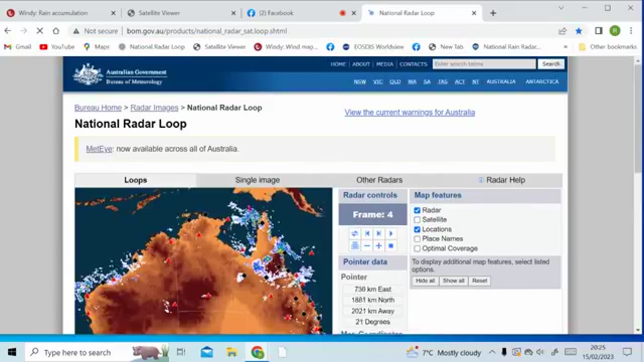644x362 pixels.
Task: Open the tab search dropdown arrow
Action: pos(561,8)
